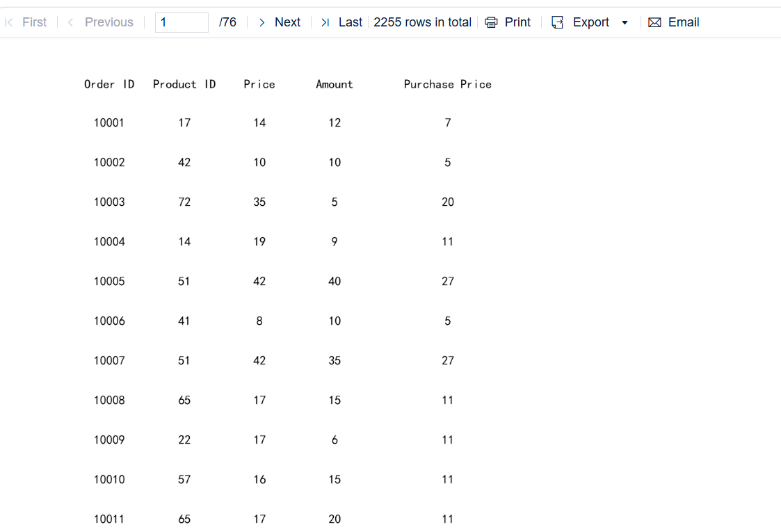Select order ID 10011 cell
781x532 pixels.
tap(109, 519)
